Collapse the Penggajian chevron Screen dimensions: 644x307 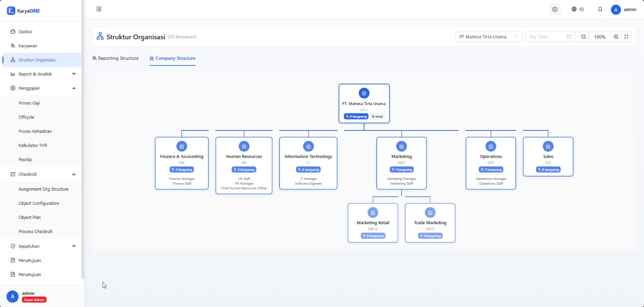(x=74, y=88)
